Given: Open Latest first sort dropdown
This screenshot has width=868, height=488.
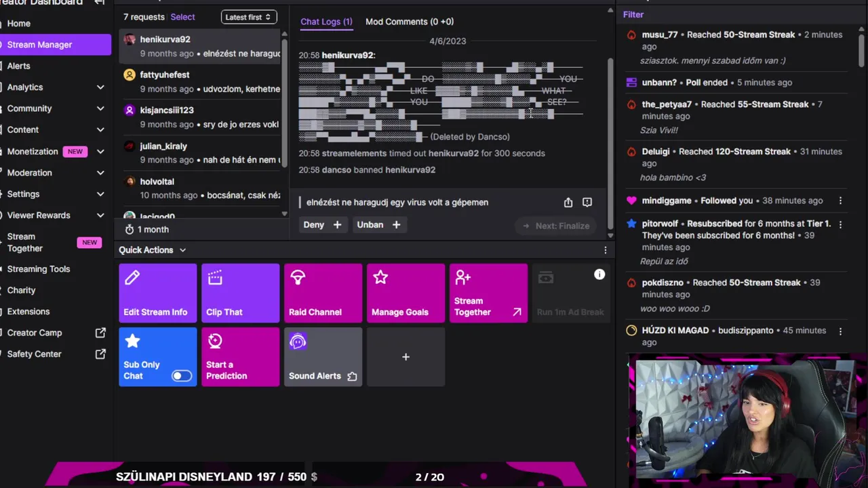Looking at the screenshot, I should click(248, 17).
